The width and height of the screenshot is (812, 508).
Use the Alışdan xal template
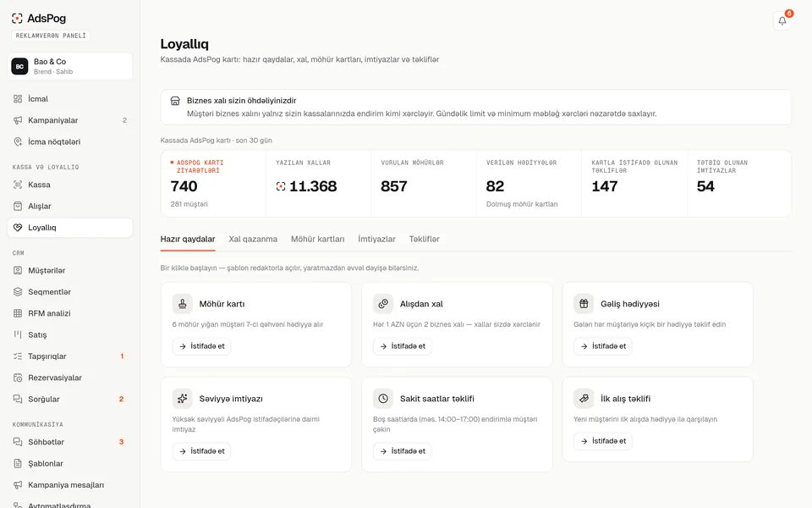pos(403,346)
